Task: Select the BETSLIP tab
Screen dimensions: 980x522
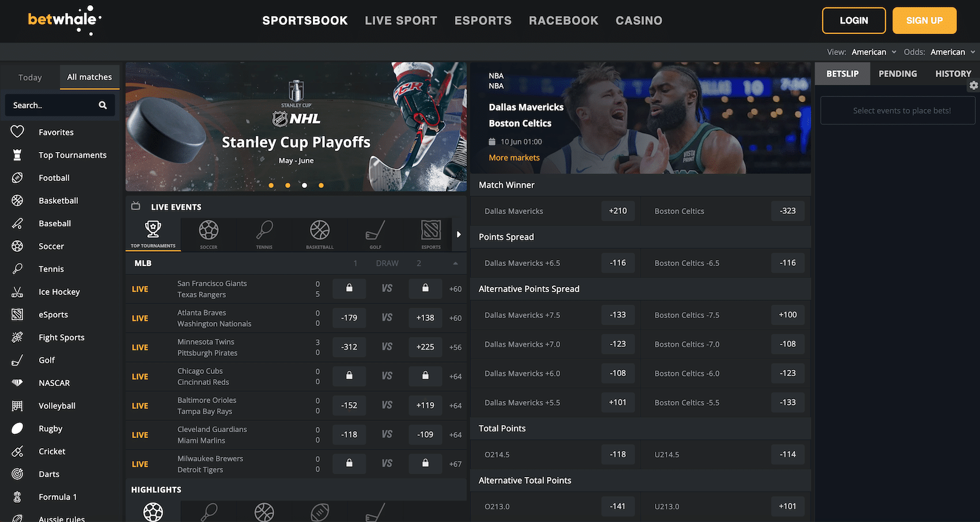Action: point(842,74)
